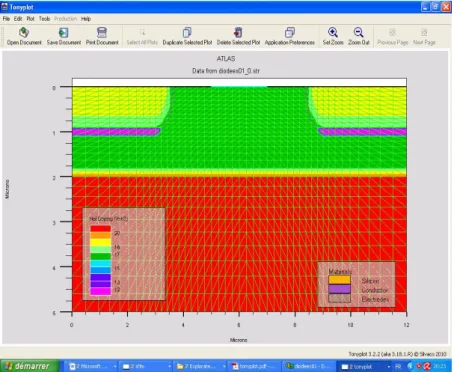
Task: Click the magenta swatch in doping legend
Action: pos(100,291)
